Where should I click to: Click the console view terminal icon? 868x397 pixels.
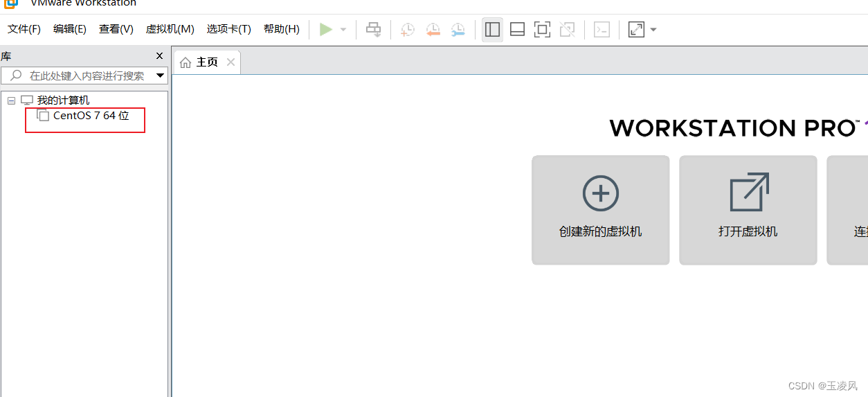pyautogui.click(x=602, y=30)
